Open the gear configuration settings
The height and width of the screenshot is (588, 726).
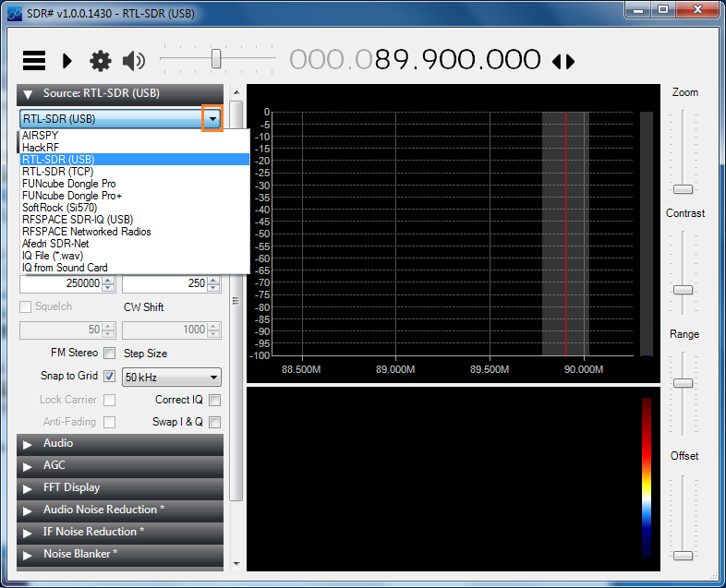[x=100, y=61]
